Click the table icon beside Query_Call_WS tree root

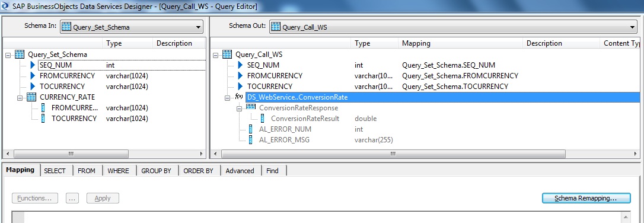pos(227,55)
